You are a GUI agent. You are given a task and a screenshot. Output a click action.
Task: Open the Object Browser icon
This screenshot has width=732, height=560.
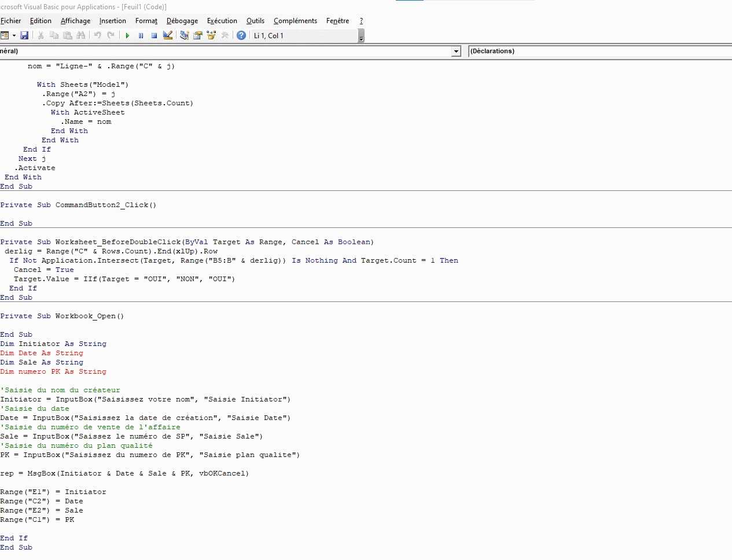pyautogui.click(x=211, y=36)
